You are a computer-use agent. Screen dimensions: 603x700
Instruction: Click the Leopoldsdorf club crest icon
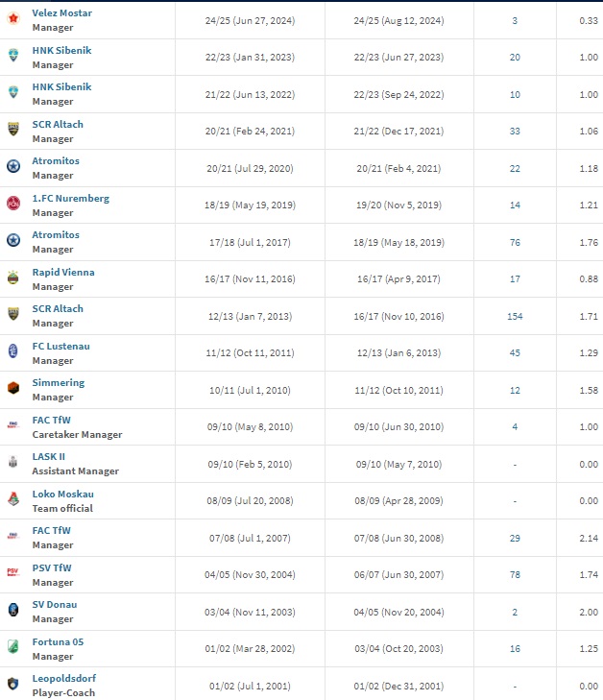[x=13, y=684]
